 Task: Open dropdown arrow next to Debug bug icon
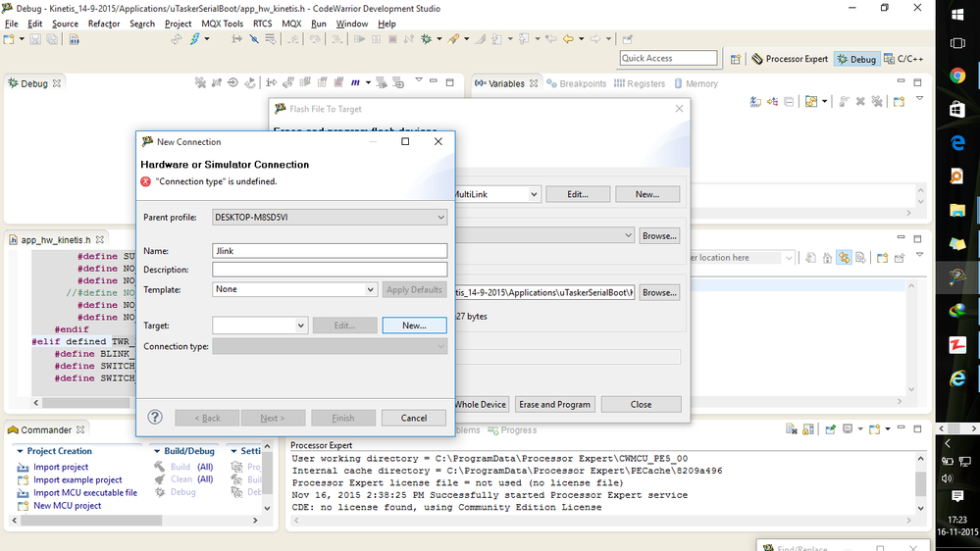tap(438, 39)
